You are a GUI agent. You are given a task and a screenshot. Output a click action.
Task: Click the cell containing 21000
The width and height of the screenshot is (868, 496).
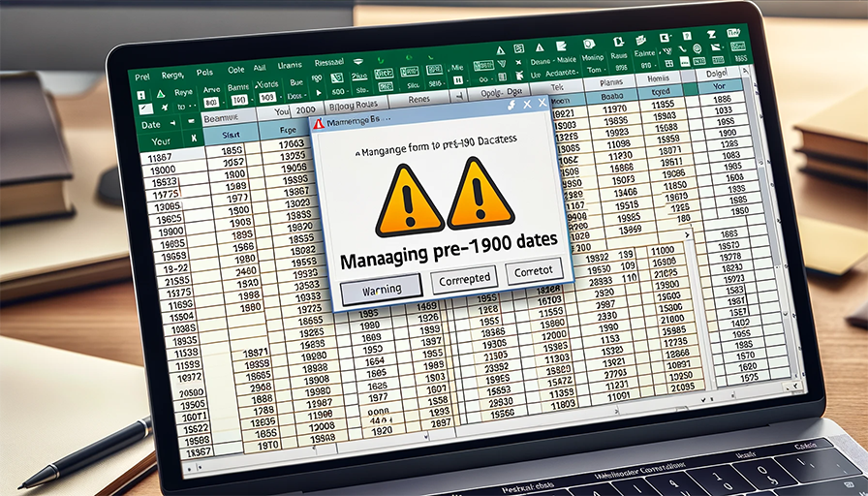tap(671, 320)
